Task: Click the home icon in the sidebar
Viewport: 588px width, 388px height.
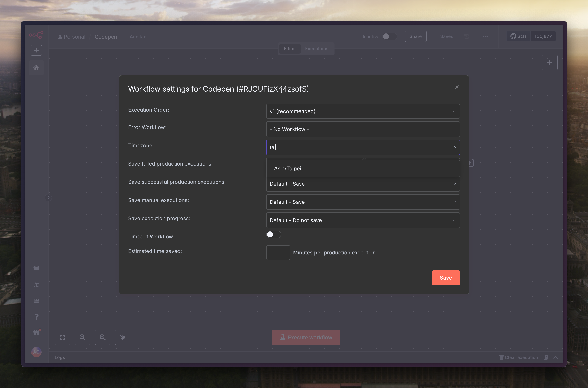Action: [36, 67]
